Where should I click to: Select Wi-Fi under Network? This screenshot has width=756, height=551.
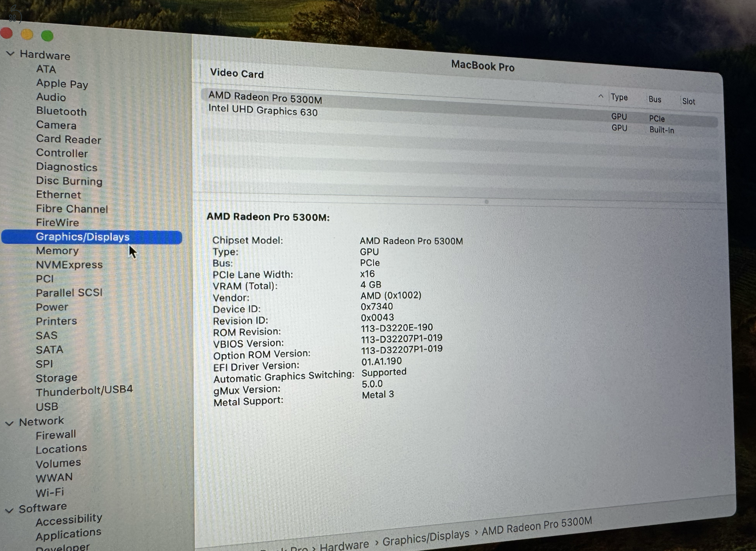(x=50, y=492)
